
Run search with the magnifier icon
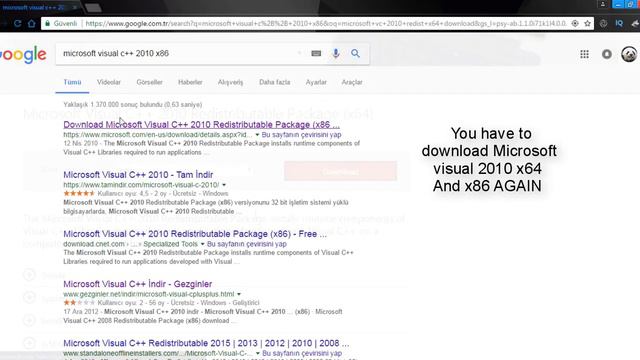(356, 53)
